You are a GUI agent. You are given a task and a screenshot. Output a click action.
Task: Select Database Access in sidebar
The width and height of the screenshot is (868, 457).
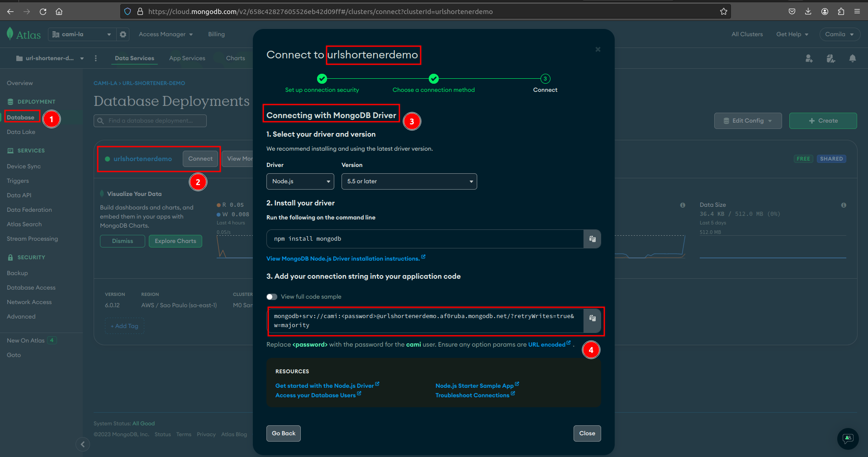point(31,288)
